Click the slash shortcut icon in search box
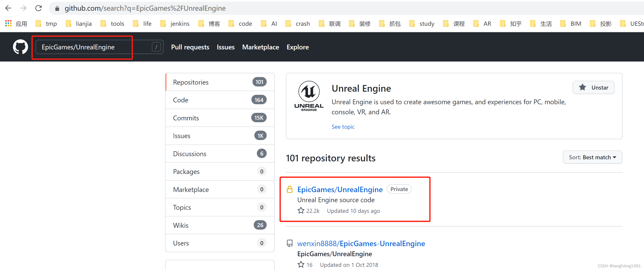This screenshot has height=270, width=644. [x=156, y=47]
